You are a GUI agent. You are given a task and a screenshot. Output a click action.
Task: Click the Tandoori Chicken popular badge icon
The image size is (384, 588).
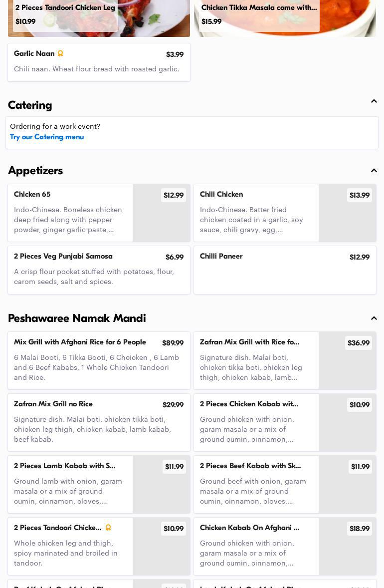tap(108, 528)
